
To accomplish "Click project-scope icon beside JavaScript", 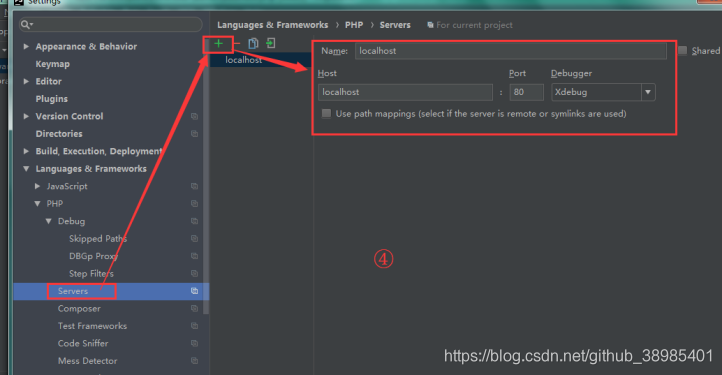I will [x=194, y=186].
